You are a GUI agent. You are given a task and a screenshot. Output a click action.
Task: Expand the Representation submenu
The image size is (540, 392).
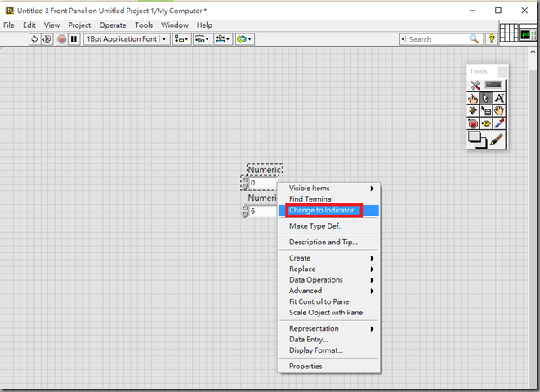pos(329,328)
